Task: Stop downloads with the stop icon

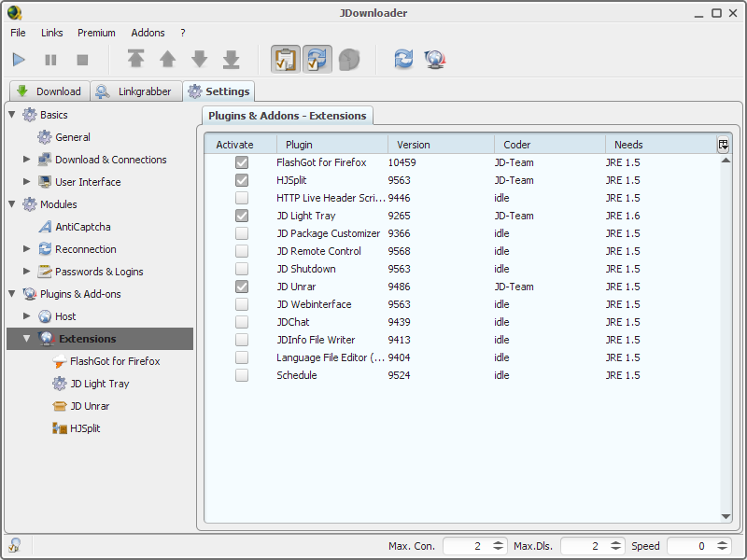Action: point(82,59)
